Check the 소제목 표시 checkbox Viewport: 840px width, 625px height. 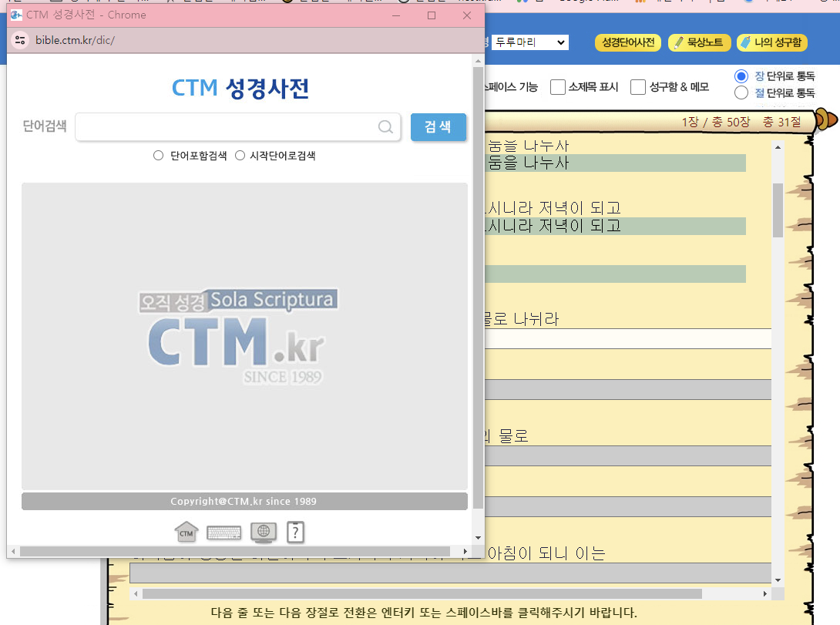(558, 87)
